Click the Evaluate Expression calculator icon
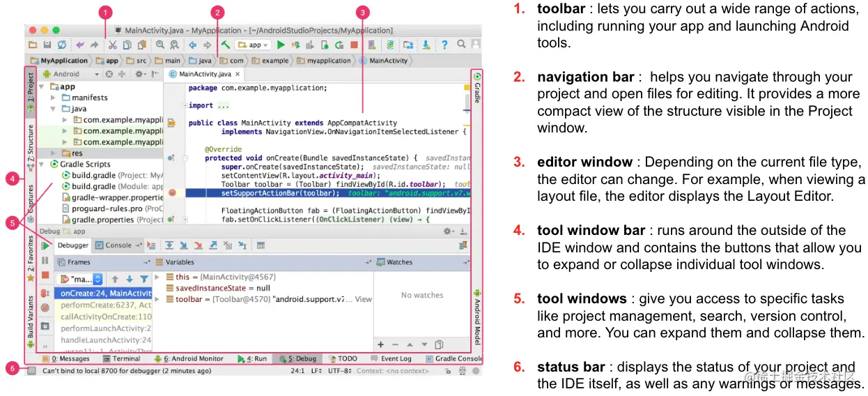 tap(261, 245)
